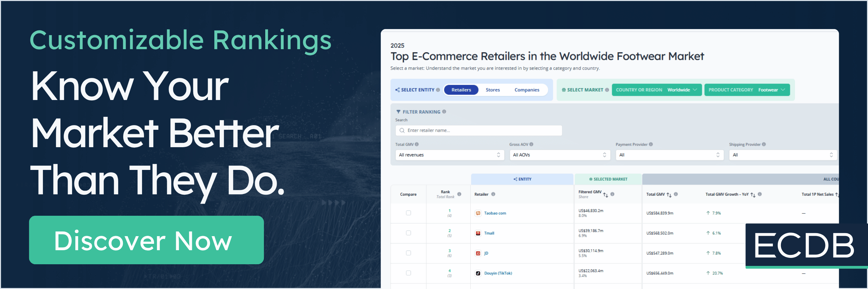This screenshot has height=289, width=868.
Task: Open the Total GMV All revenues dropdown
Action: [449, 155]
